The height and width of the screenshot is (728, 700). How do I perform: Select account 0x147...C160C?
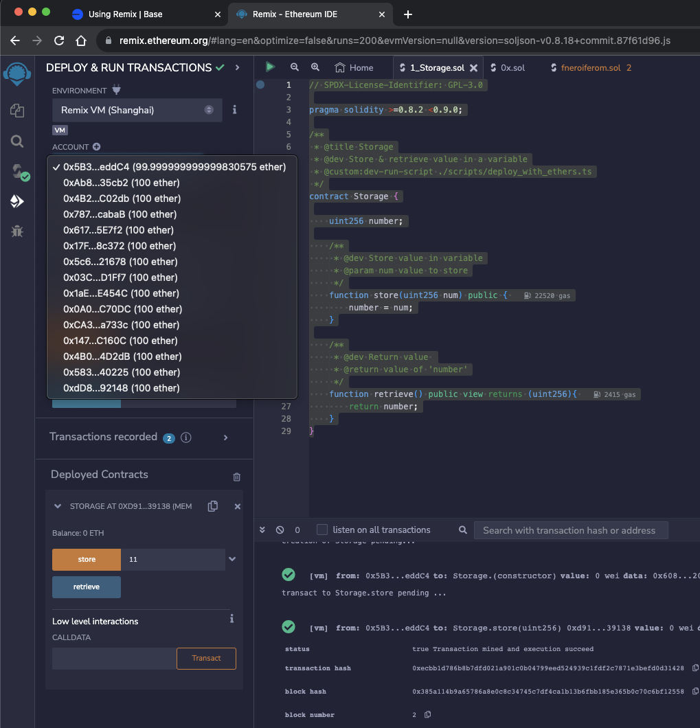[x=172, y=341]
